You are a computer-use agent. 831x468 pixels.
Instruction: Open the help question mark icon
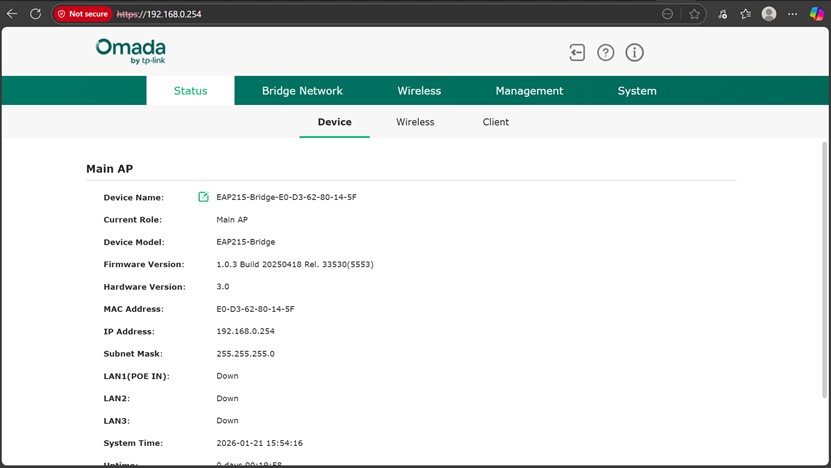tap(605, 53)
